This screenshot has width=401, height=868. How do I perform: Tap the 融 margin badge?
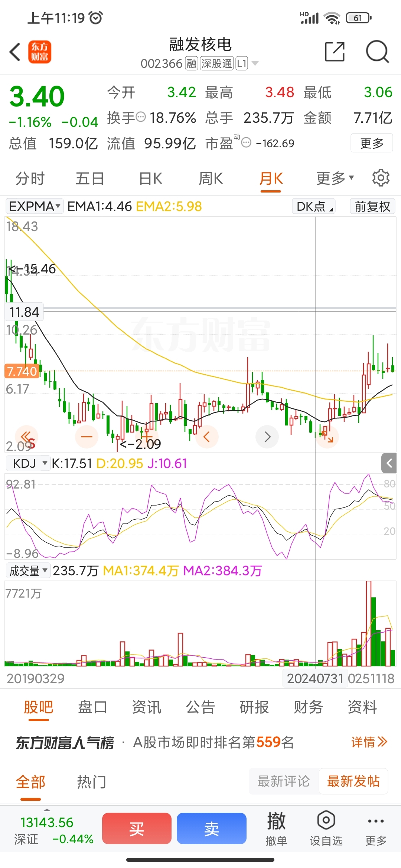(192, 63)
